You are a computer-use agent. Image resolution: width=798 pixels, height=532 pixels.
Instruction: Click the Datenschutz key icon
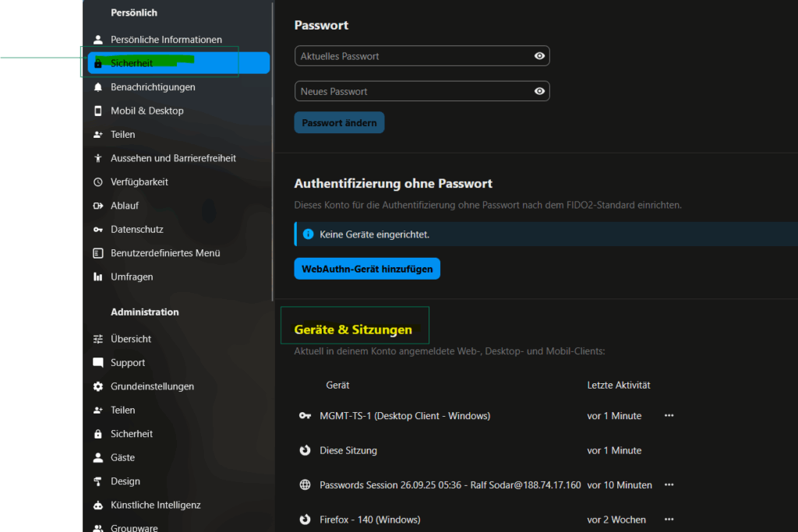(97, 229)
